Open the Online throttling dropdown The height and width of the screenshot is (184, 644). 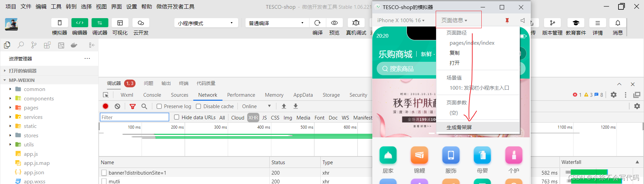(x=256, y=106)
